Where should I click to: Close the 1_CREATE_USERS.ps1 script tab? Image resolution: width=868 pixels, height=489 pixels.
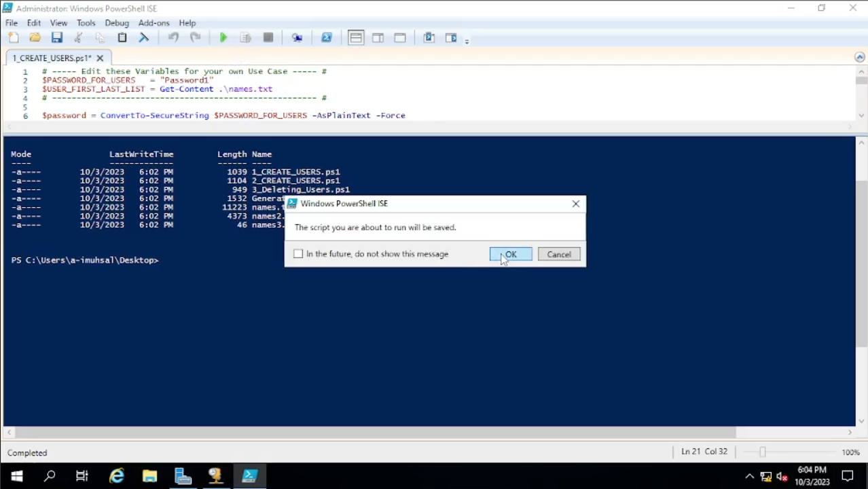100,58
